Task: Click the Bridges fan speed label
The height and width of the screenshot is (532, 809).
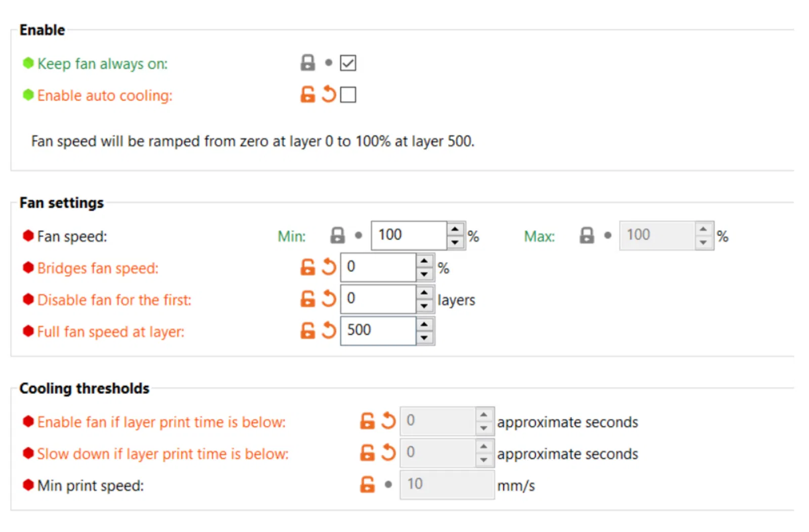Action: coord(98,268)
